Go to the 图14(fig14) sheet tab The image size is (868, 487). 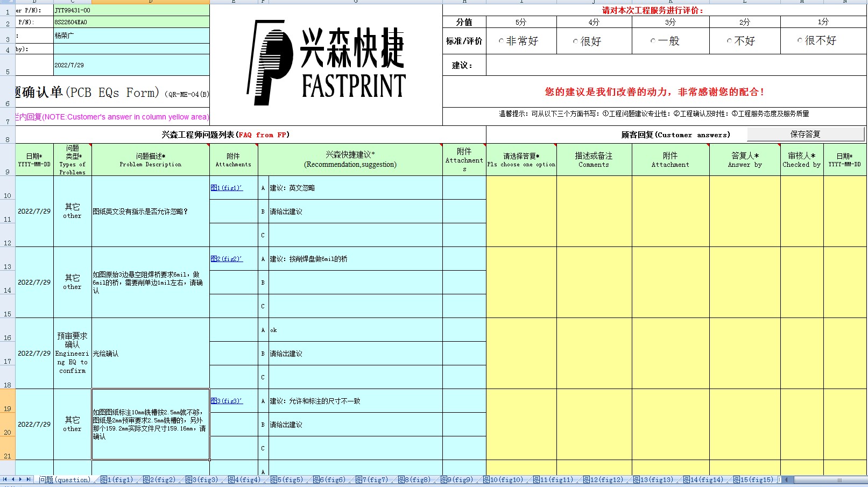703,479
